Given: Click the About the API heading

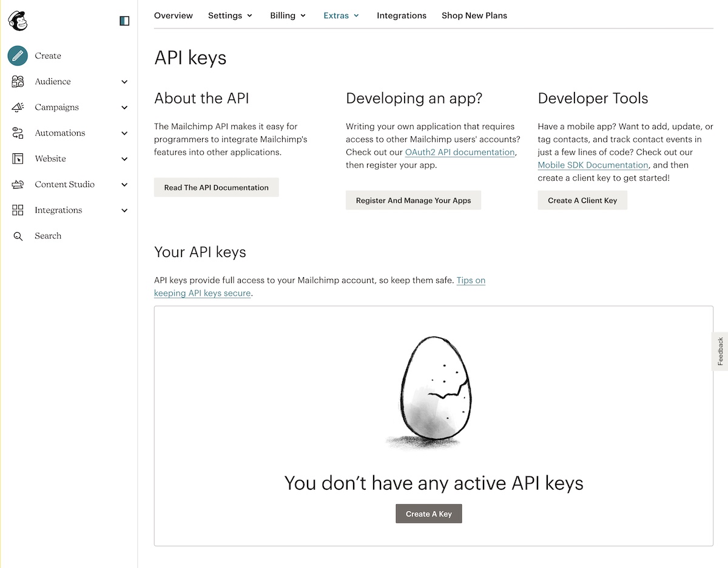Looking at the screenshot, I should point(202,98).
